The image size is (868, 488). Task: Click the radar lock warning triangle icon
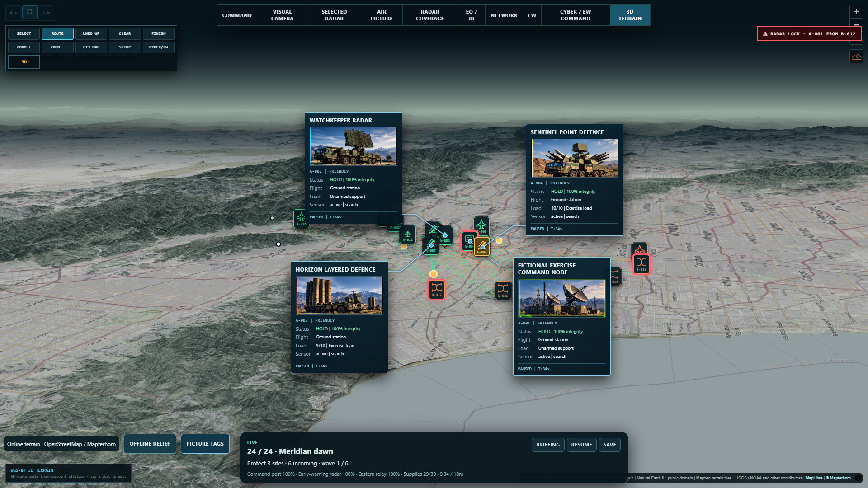tap(765, 34)
